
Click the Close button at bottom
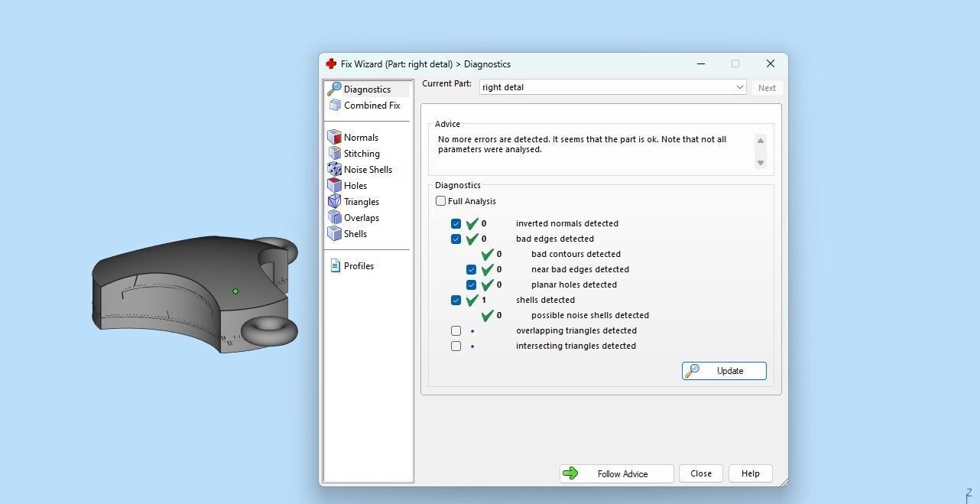701,473
